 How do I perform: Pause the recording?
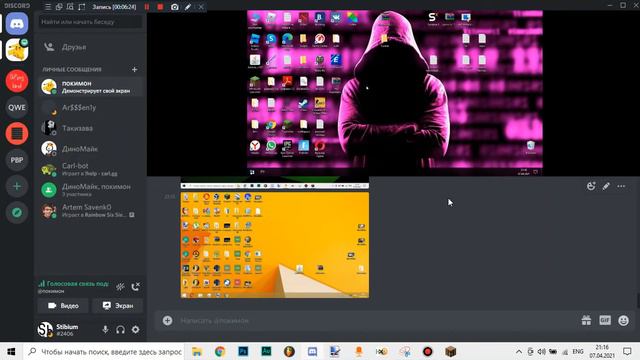[147, 7]
